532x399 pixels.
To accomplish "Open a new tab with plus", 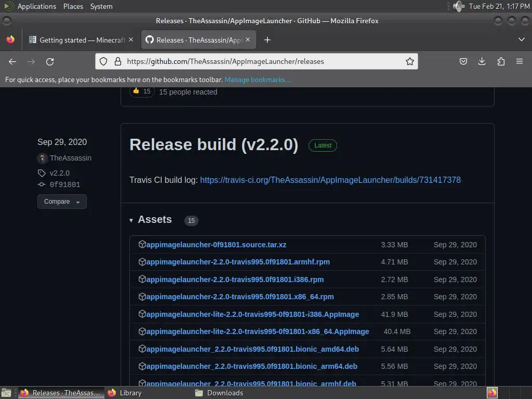I will point(268,40).
